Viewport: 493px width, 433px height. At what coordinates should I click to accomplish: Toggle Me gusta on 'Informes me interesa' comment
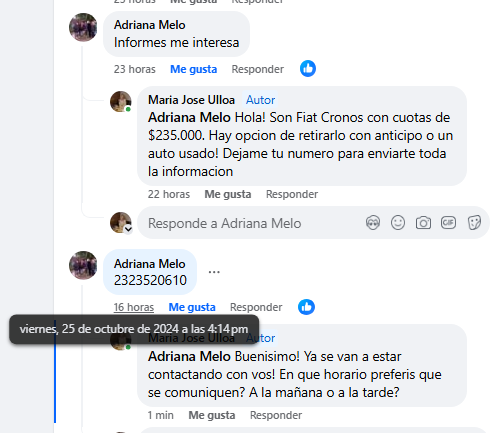[194, 69]
